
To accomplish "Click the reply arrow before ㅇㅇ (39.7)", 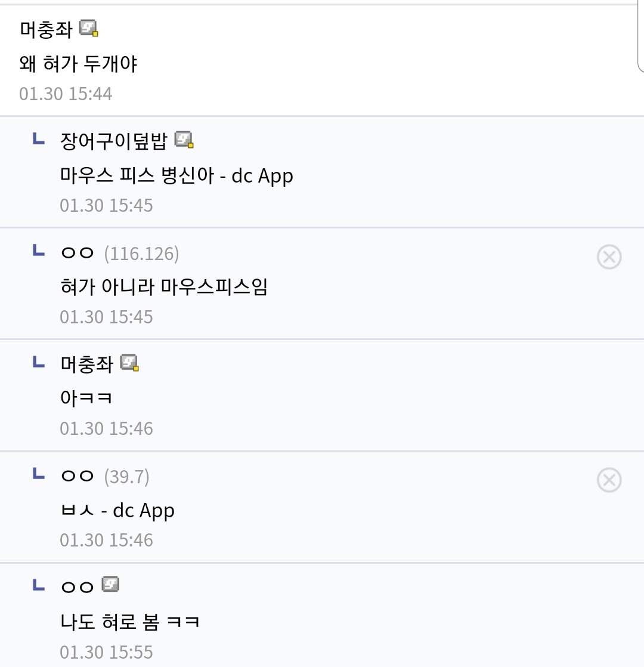I will point(39,473).
